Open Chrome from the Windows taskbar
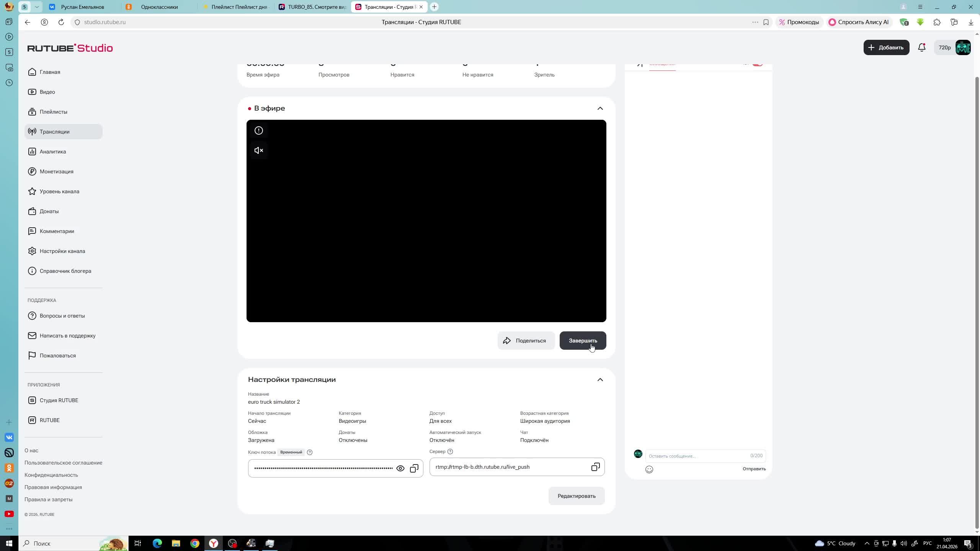This screenshot has height=551, width=980. (x=195, y=543)
